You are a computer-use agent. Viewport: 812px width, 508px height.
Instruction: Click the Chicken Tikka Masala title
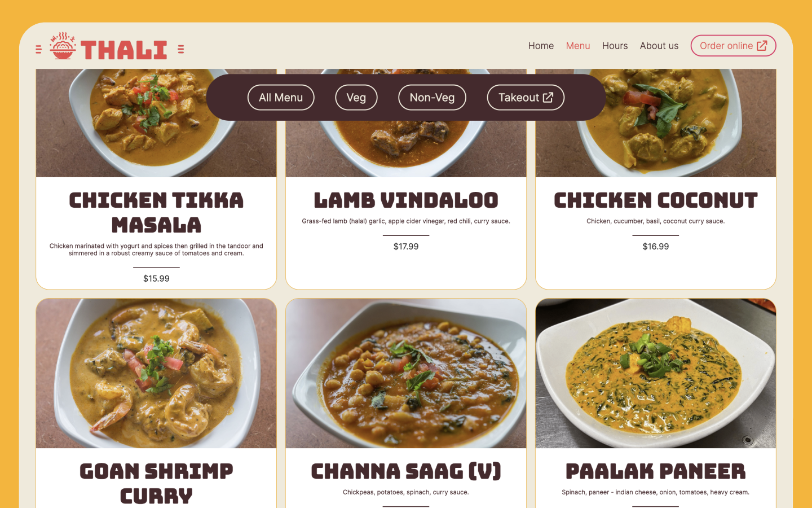(x=156, y=213)
